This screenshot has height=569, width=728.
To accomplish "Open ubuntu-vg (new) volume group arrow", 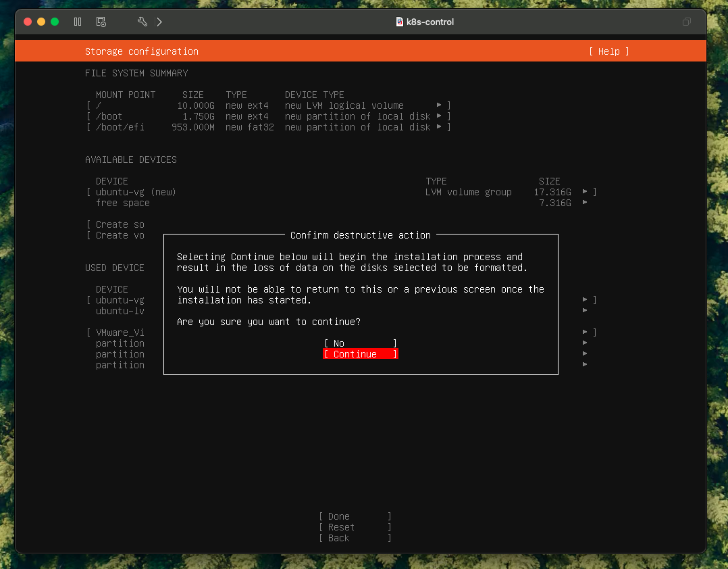I will (x=585, y=192).
